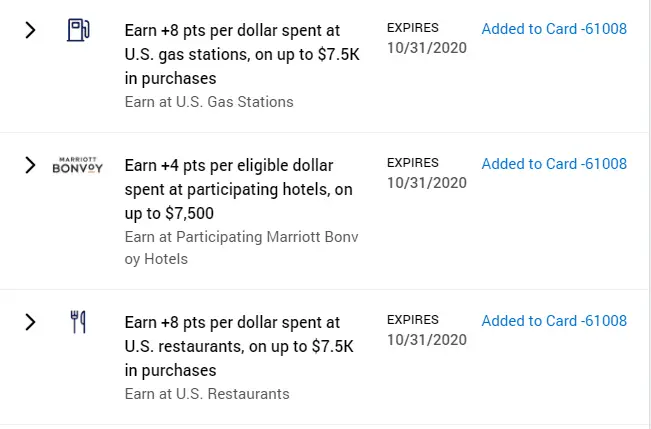The width and height of the screenshot is (651, 429).
Task: Click 'Added to Card -61008' for gas stations offer
Action: pos(554,29)
